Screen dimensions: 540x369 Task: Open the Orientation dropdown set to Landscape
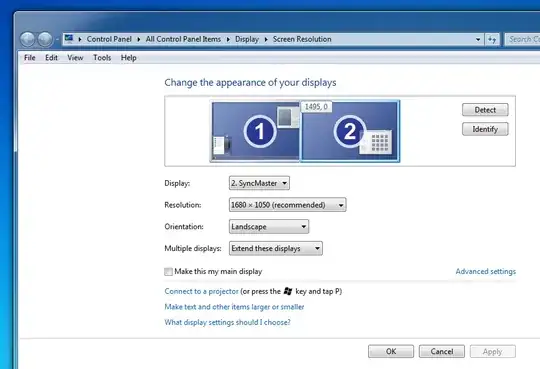269,226
